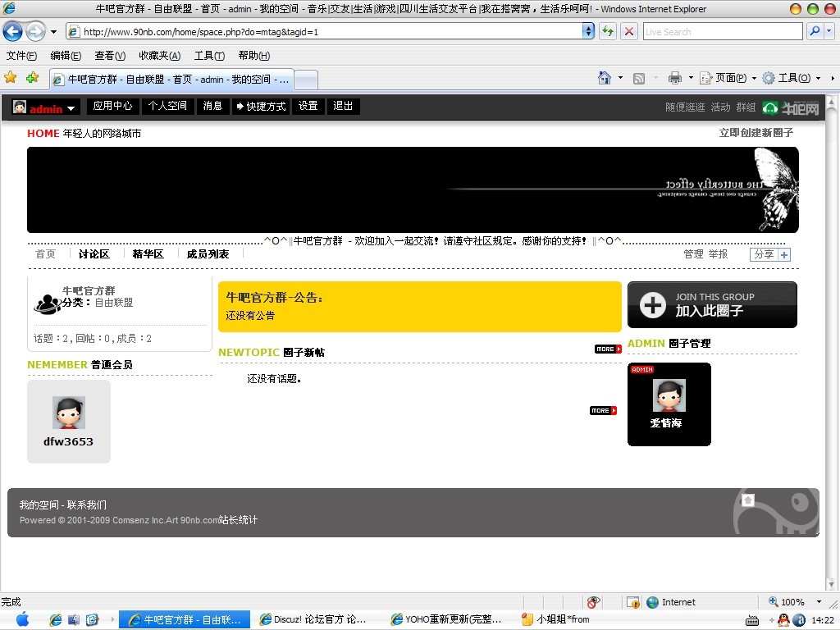
Task: Open the Favorites Center star icon
Action: click(x=10, y=77)
